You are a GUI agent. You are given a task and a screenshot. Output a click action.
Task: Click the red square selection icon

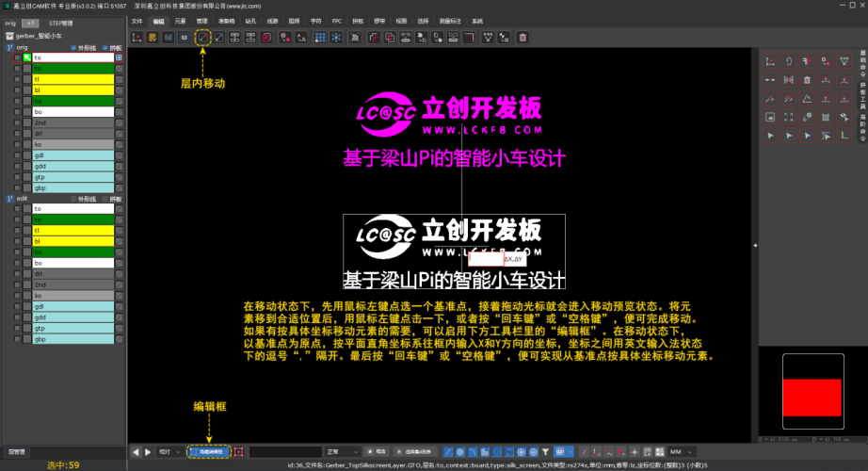(x=238, y=452)
